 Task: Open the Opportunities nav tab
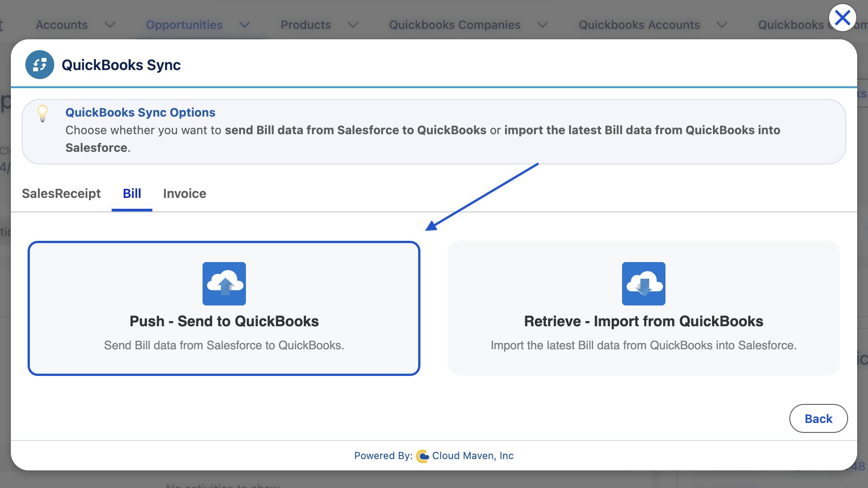tap(184, 25)
